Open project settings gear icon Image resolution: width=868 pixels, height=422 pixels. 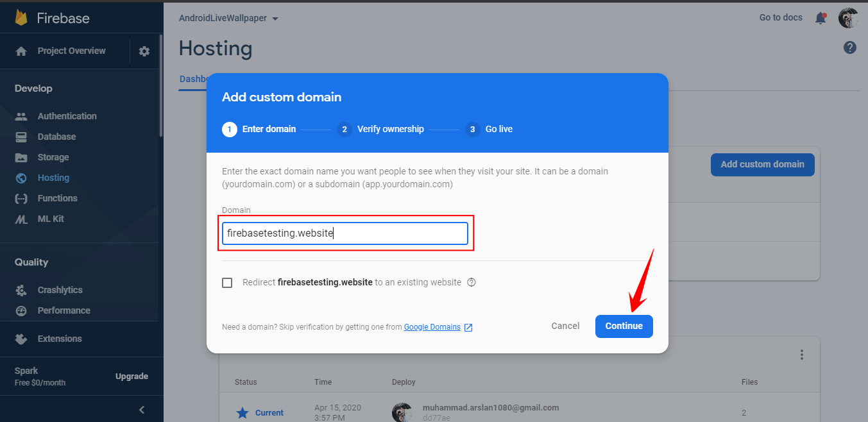[x=144, y=51]
